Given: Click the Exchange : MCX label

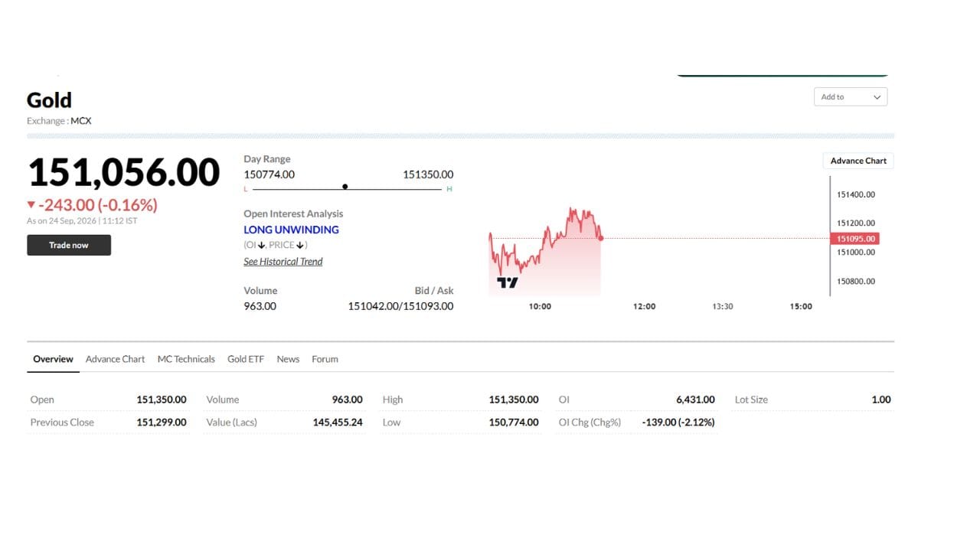Looking at the screenshot, I should [x=59, y=121].
